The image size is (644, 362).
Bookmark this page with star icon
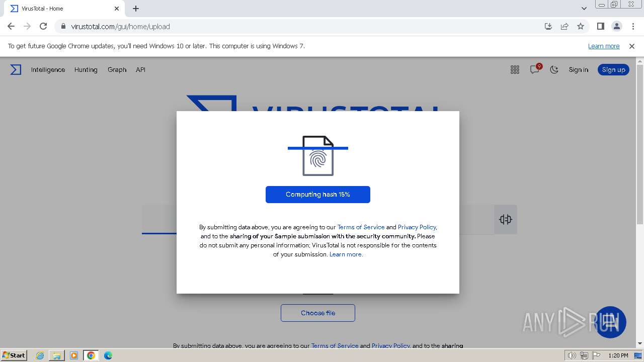581,27
